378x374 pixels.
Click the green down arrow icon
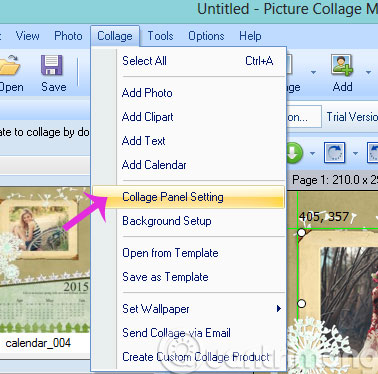294,153
